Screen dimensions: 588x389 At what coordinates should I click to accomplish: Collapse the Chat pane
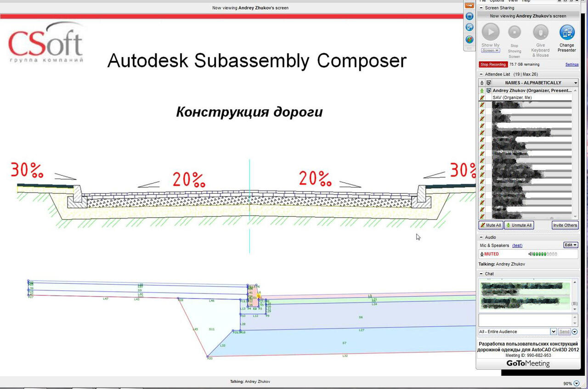point(481,274)
